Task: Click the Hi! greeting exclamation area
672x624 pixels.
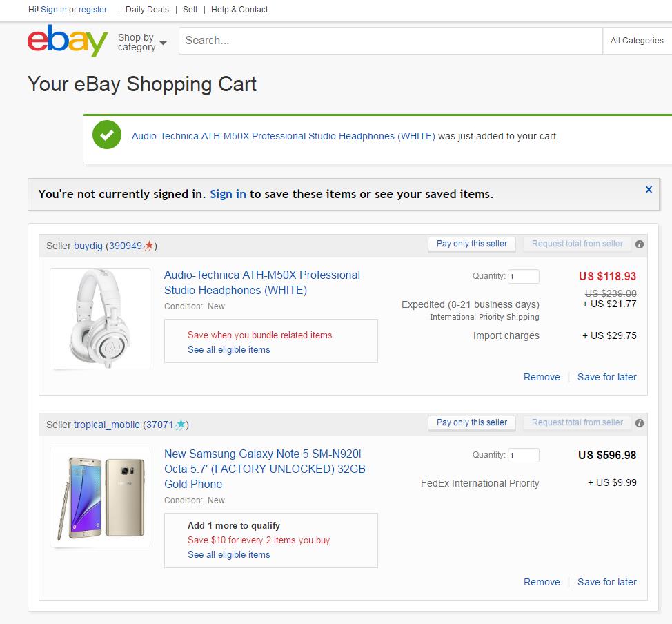Action: click(32, 10)
